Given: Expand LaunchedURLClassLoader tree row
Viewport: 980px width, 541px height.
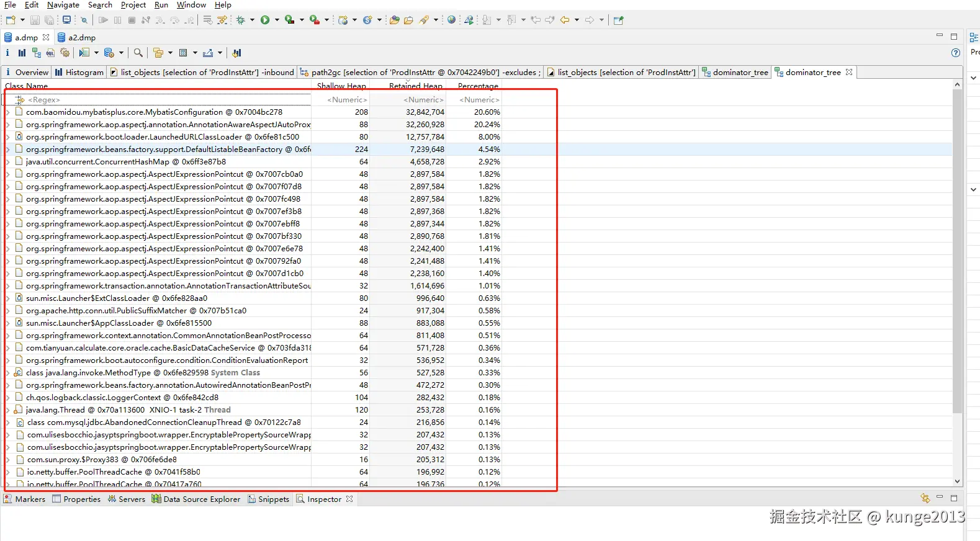Looking at the screenshot, I should (7, 137).
